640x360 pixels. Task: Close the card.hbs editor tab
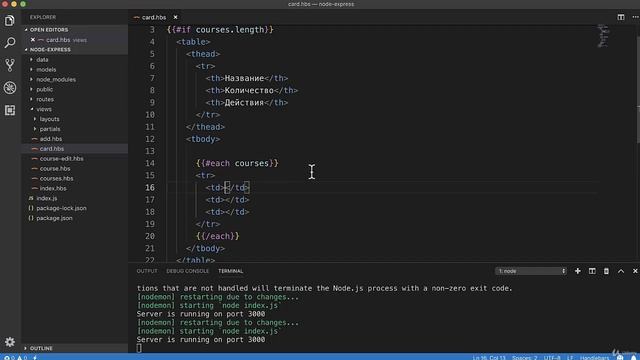click(x=176, y=17)
